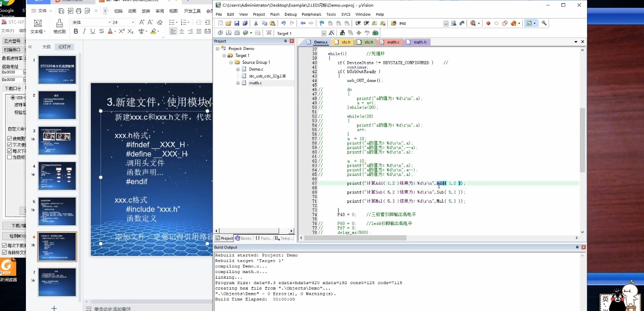Viewport: 644px width, 311px height.
Task: Cut selection with the scissors icon
Action: [x=256, y=23]
